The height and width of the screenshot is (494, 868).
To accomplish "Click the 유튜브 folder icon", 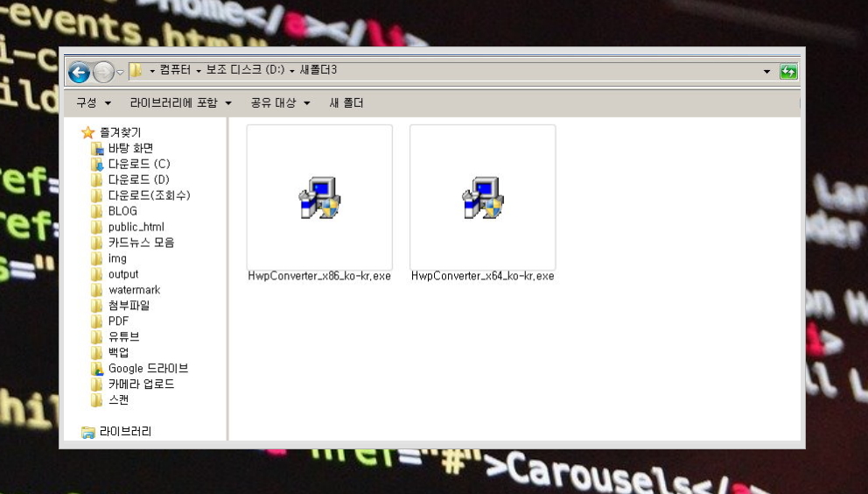I will pyautogui.click(x=97, y=336).
